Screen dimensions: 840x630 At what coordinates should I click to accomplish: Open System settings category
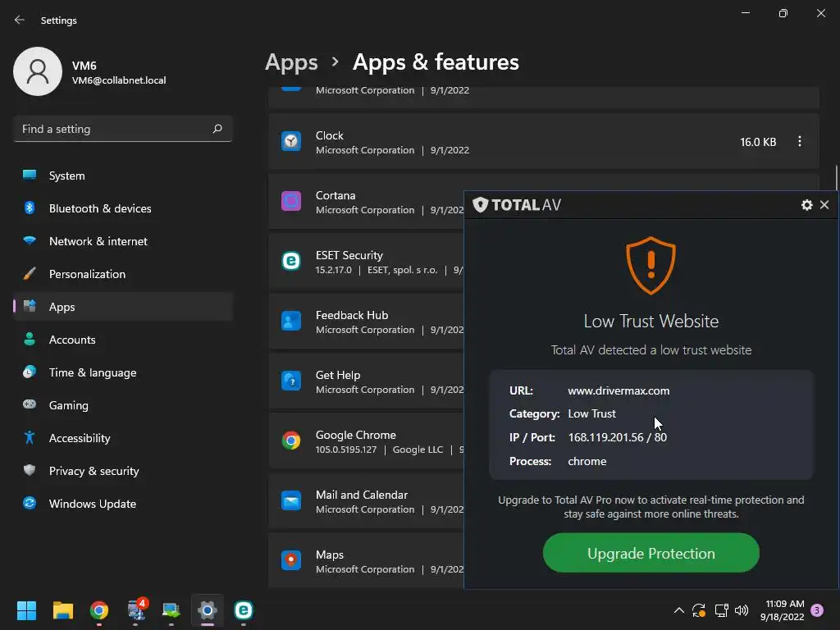click(x=123, y=176)
